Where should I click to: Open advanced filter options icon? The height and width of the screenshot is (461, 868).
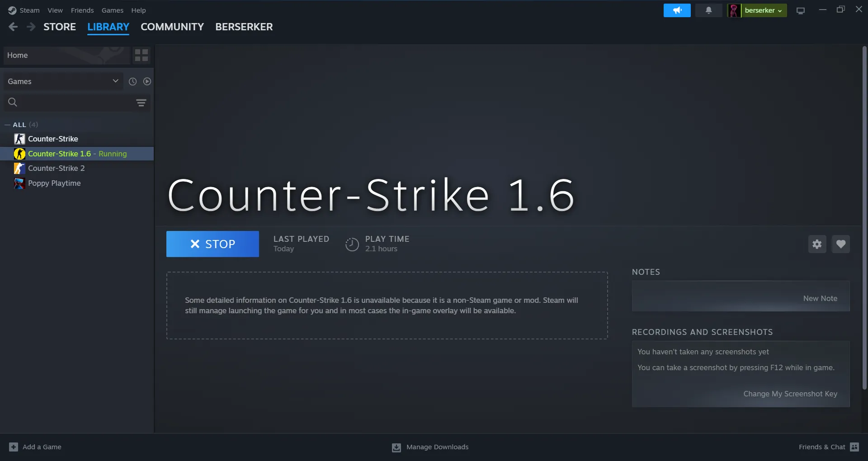tap(141, 103)
